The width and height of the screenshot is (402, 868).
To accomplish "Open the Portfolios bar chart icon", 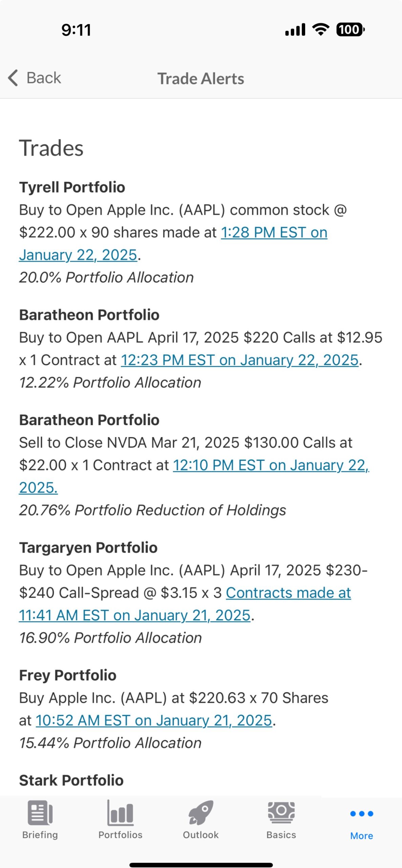I will click(120, 812).
